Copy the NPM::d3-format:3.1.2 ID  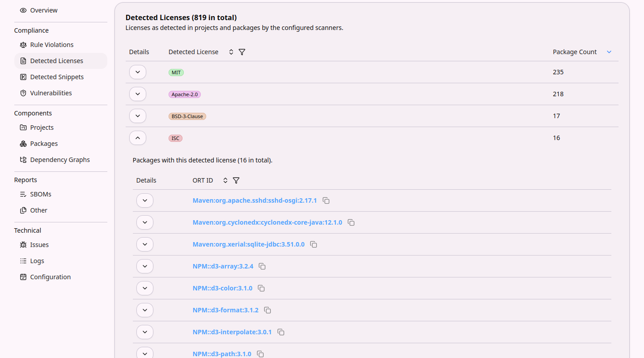click(x=267, y=310)
